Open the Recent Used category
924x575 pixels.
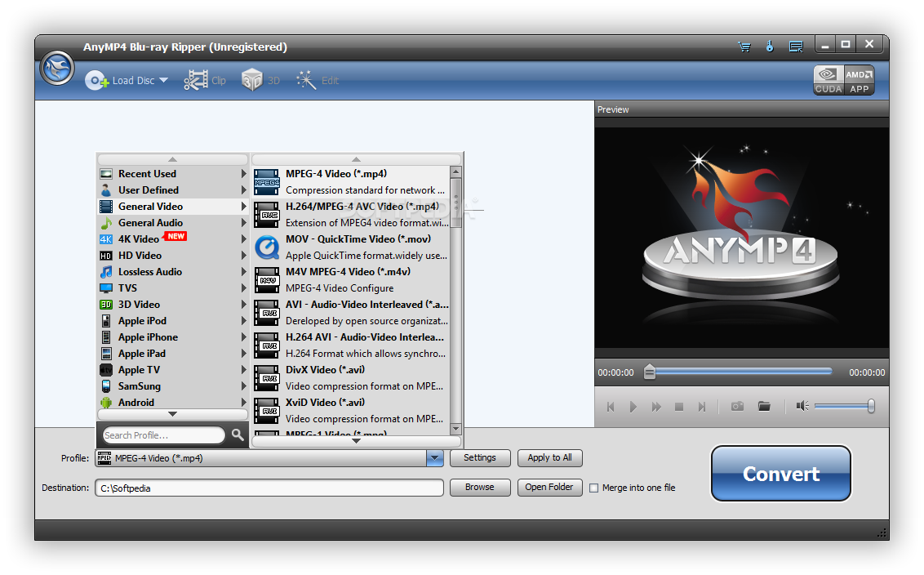pos(172,173)
